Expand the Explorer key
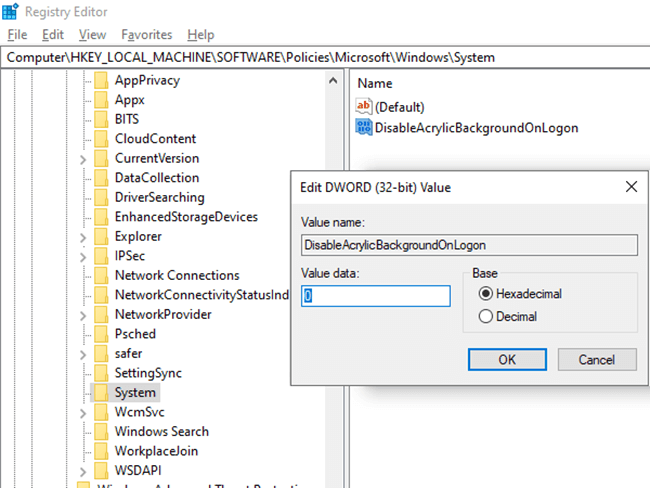 [x=83, y=237]
